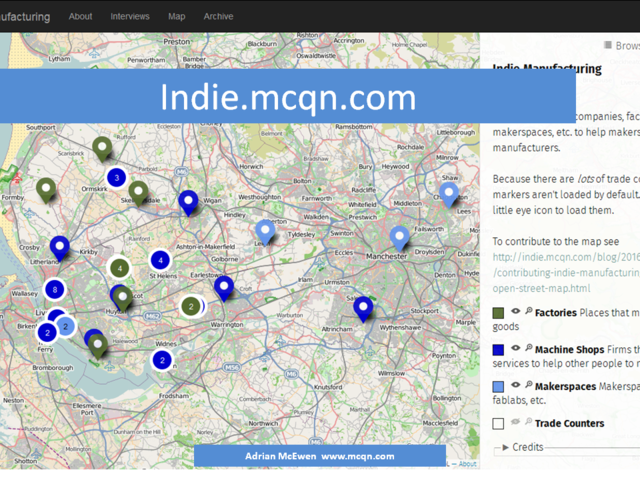640x480 pixels.
Task: Click the green cluster numbered 4 near Kirkby
Action: click(x=120, y=268)
